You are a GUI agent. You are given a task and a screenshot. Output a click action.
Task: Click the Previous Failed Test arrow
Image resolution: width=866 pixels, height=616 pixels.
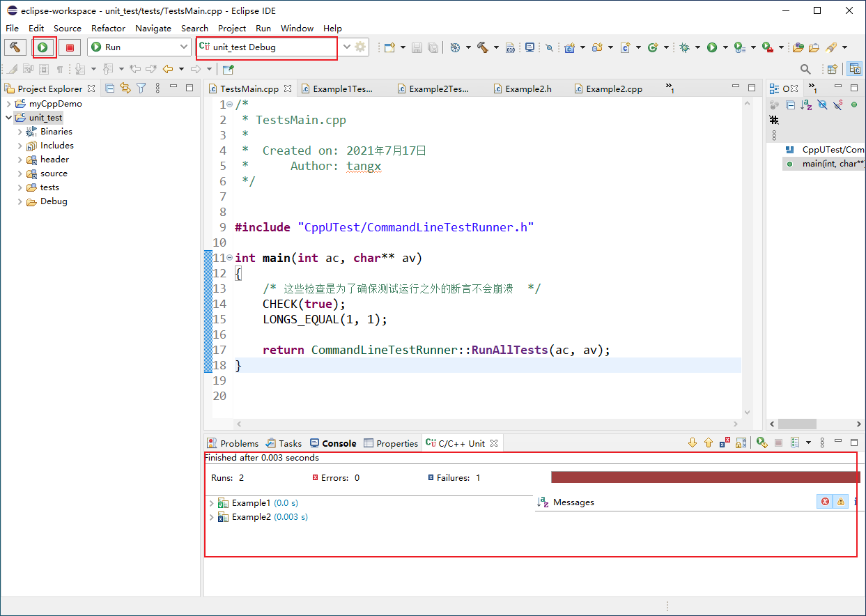click(709, 443)
